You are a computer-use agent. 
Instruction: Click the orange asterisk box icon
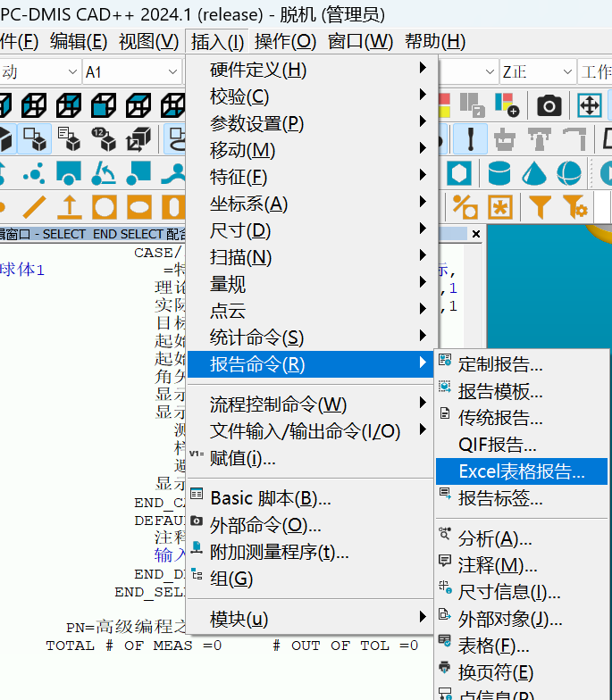pyautogui.click(x=500, y=207)
